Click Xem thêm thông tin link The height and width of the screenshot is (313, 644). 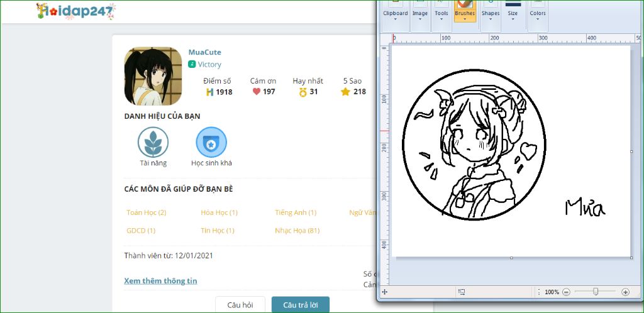(x=160, y=281)
